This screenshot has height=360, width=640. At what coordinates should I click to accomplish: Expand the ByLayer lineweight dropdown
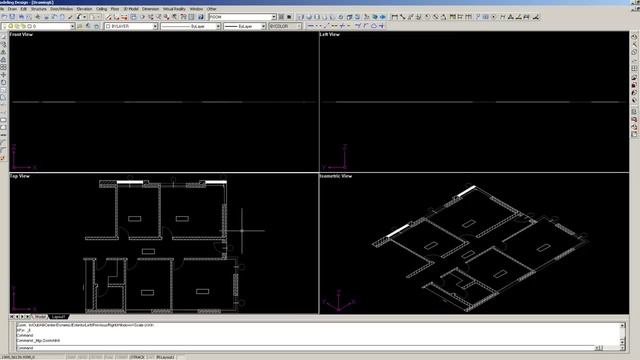tap(263, 26)
